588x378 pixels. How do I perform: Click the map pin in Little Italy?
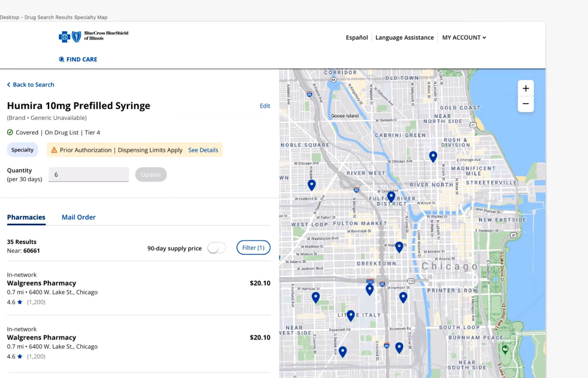[350, 315]
